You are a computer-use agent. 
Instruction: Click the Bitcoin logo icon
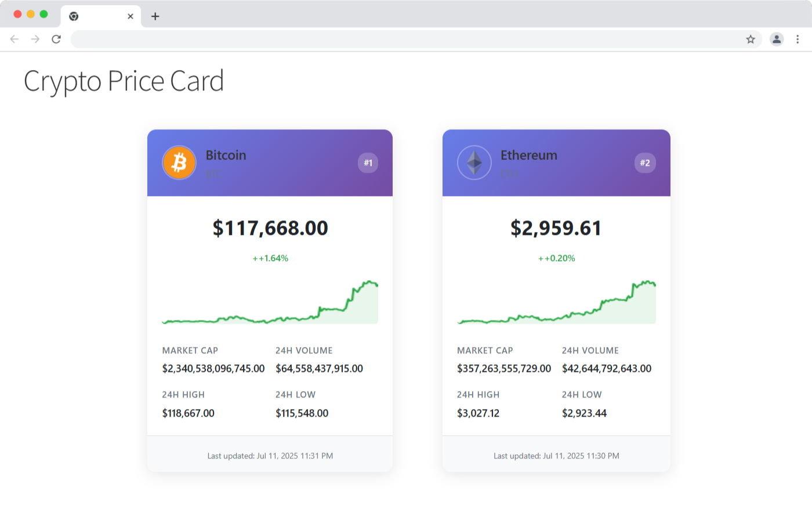(x=179, y=163)
